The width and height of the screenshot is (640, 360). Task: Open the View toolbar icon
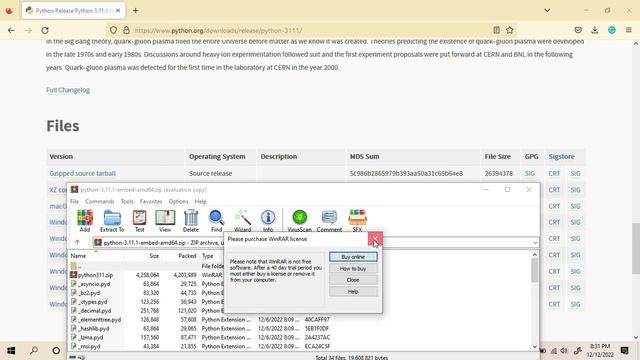pos(165,221)
